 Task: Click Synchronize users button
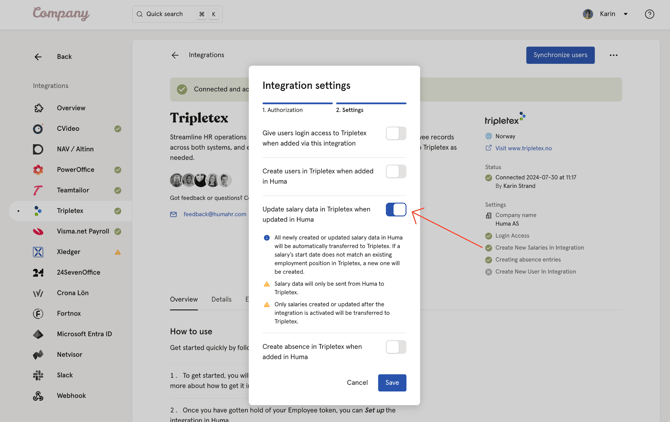[x=560, y=55]
